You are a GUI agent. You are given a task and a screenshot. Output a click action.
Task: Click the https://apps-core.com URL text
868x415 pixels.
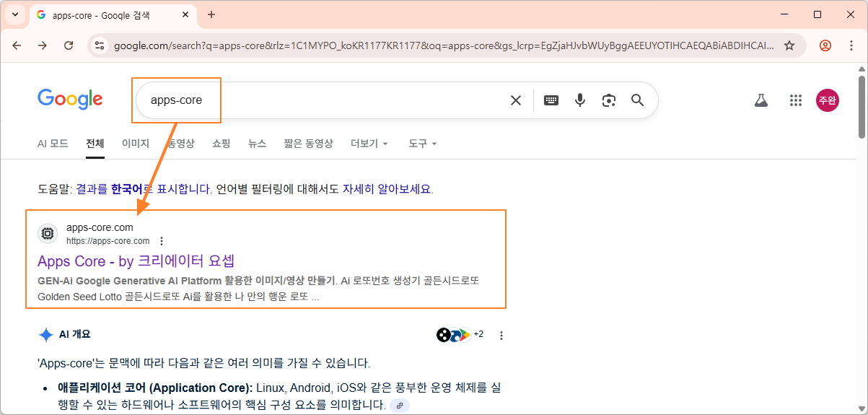coord(108,241)
